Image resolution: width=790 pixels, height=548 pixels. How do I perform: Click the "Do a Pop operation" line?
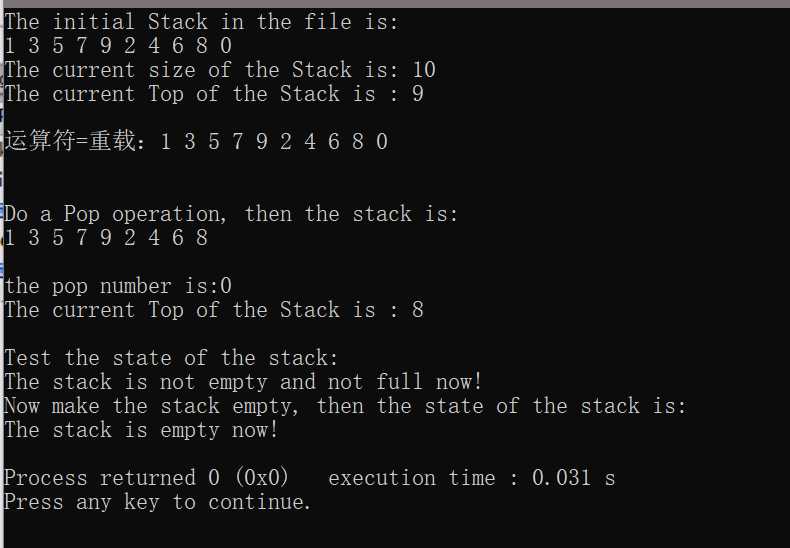tap(231, 214)
